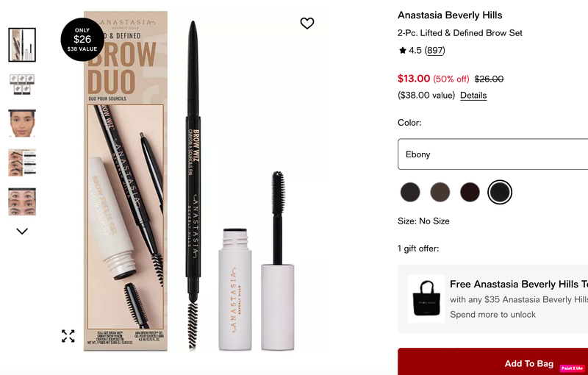Select the Ebony black color swatch
This screenshot has height=375, width=588.
[500, 192]
